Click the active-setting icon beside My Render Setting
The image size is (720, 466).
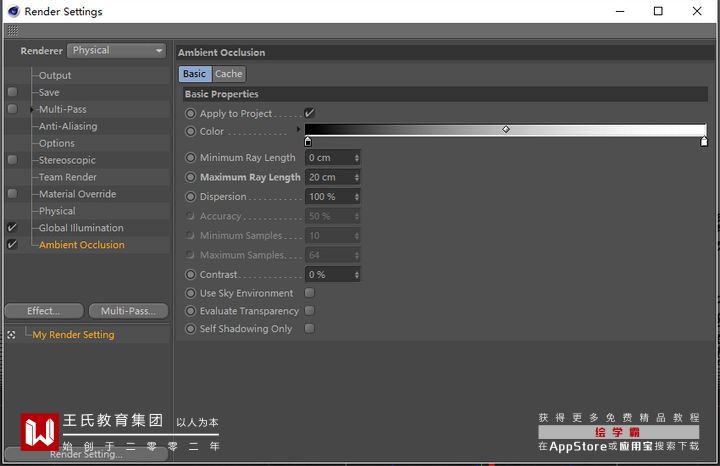point(11,335)
